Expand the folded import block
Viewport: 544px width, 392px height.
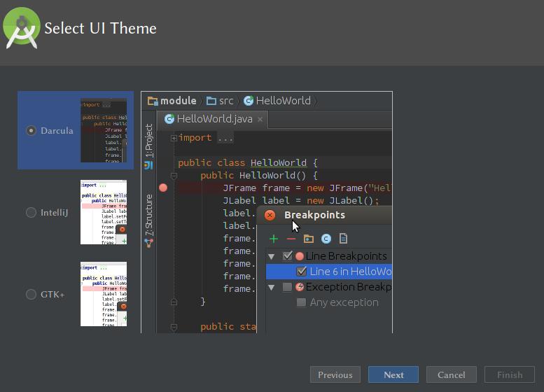(x=174, y=138)
